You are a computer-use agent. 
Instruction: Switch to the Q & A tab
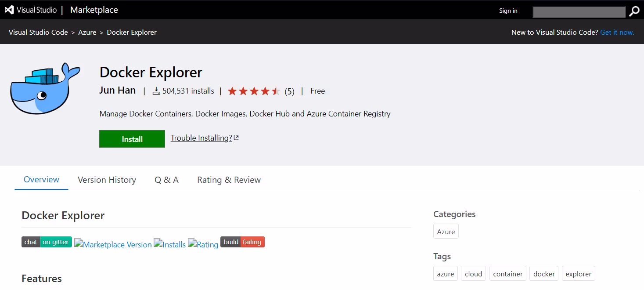pos(166,180)
